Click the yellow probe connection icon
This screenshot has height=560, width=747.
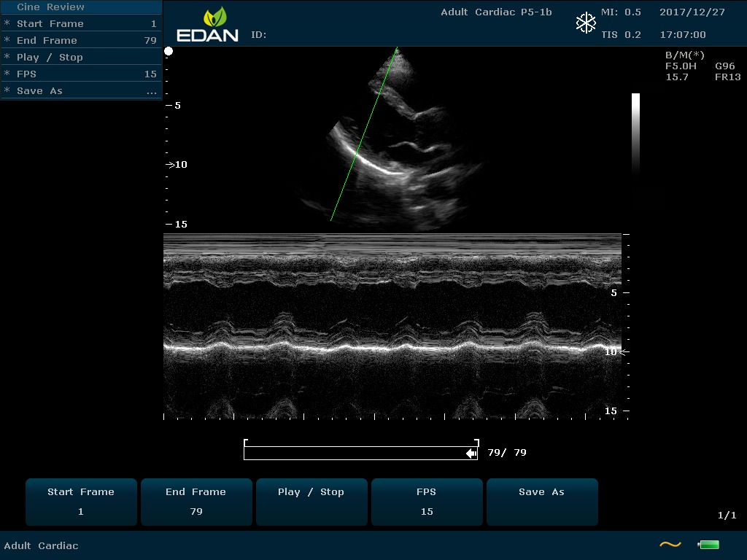[670, 545]
